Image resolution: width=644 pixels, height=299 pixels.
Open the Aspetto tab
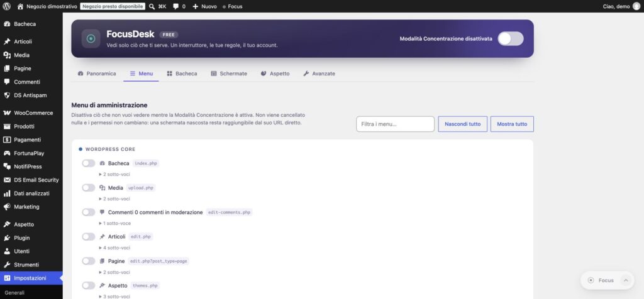pos(275,74)
